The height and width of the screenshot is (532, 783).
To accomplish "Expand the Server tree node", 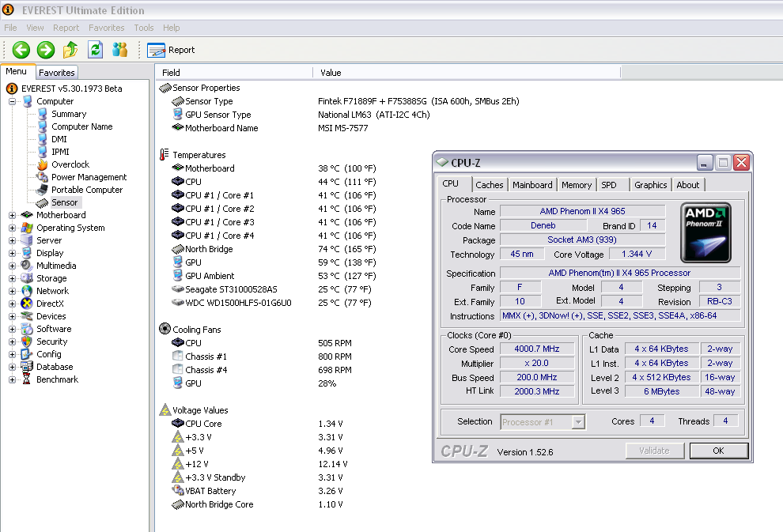I will pyautogui.click(x=12, y=240).
